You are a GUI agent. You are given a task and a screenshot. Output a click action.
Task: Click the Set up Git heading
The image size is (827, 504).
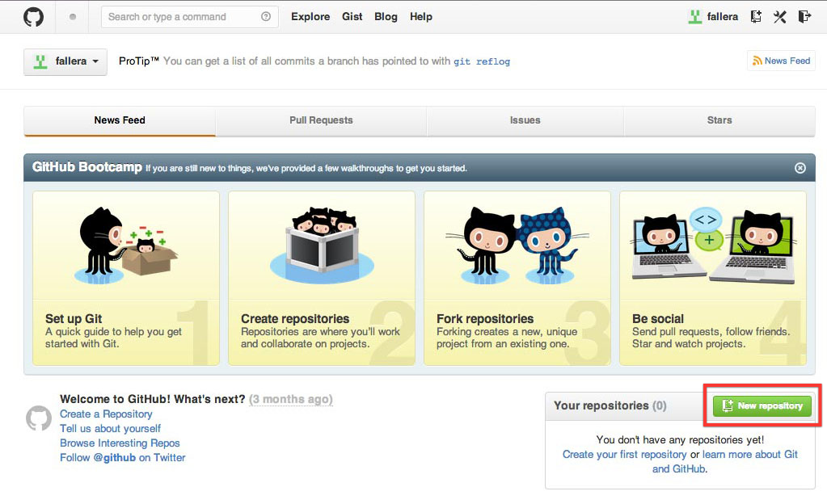[74, 318]
